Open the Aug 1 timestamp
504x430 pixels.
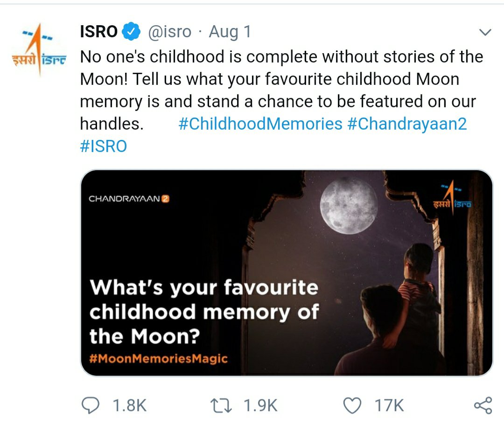pos(230,32)
